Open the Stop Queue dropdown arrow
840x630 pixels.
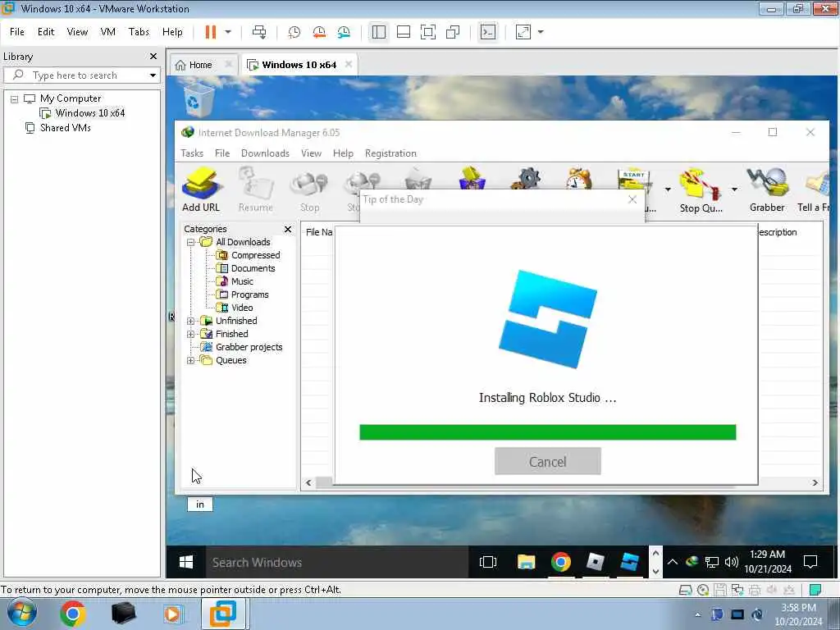734,189
